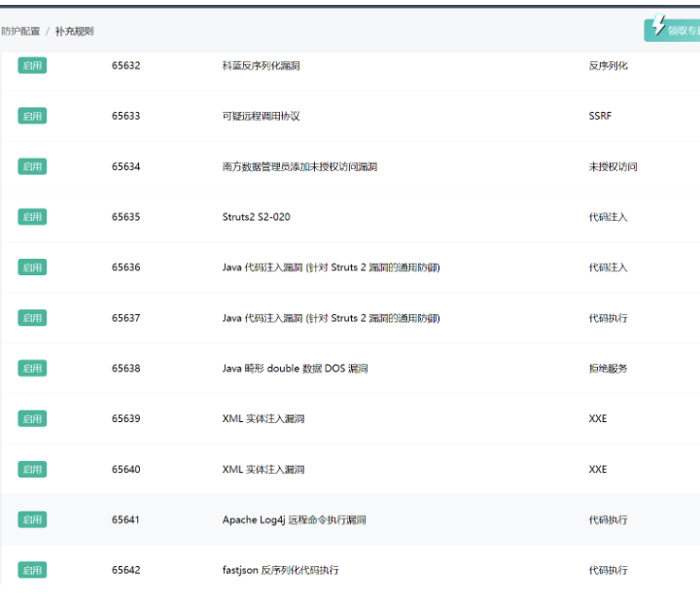The height and width of the screenshot is (606, 700).
Task: Click the Apache Log4j 远程命令执行漏洞 rule
Action: click(294, 519)
